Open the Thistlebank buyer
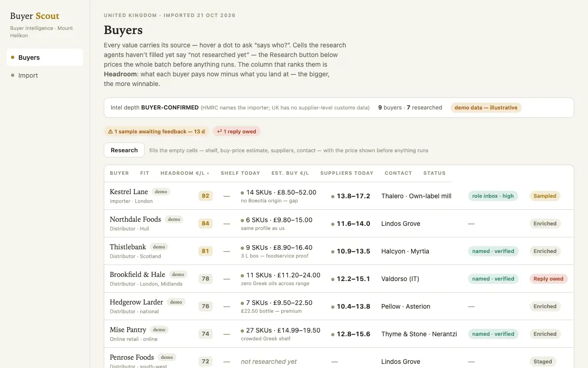588x368 pixels. click(128, 247)
